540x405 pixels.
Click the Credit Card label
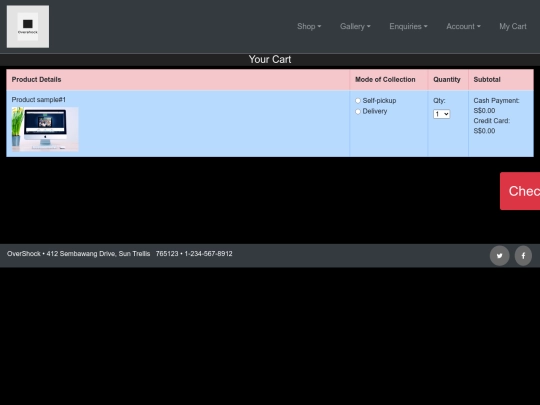(492, 121)
